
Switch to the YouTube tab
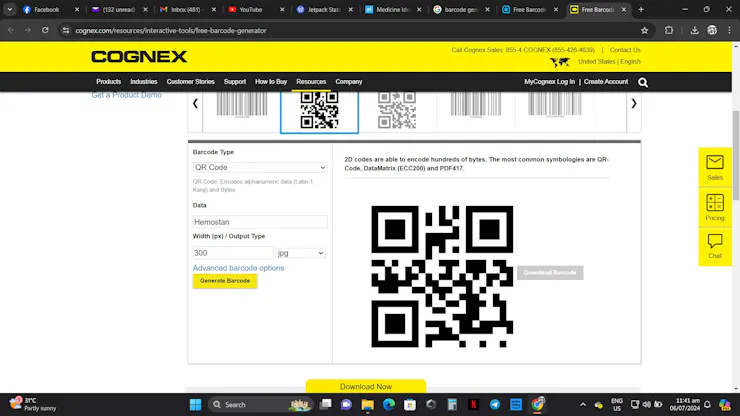(x=251, y=9)
